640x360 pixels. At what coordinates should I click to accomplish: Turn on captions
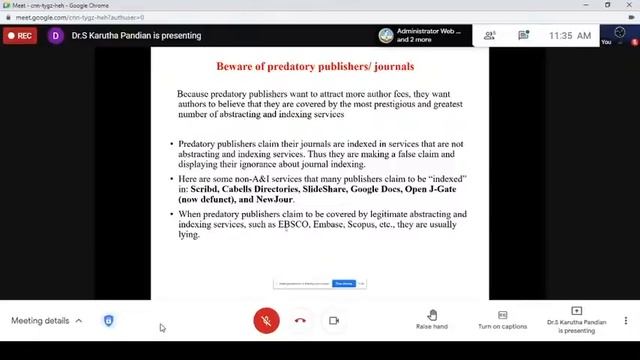[x=502, y=320]
